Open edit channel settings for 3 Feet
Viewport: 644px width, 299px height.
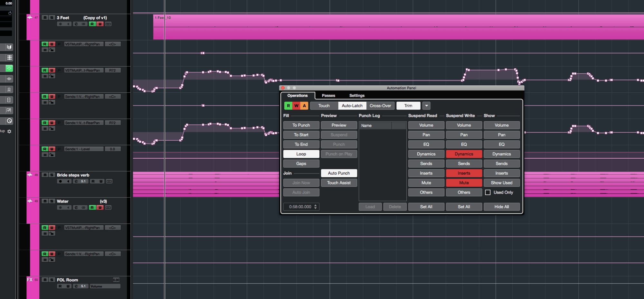[76, 24]
